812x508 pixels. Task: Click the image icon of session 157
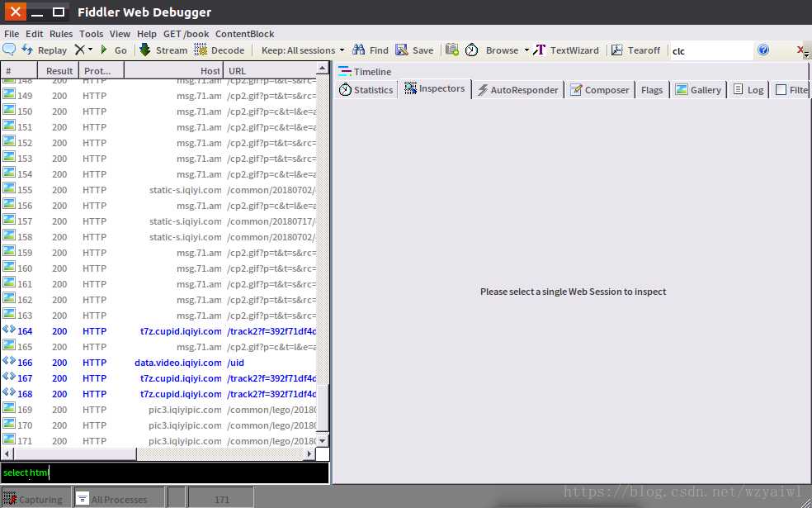[x=9, y=220]
